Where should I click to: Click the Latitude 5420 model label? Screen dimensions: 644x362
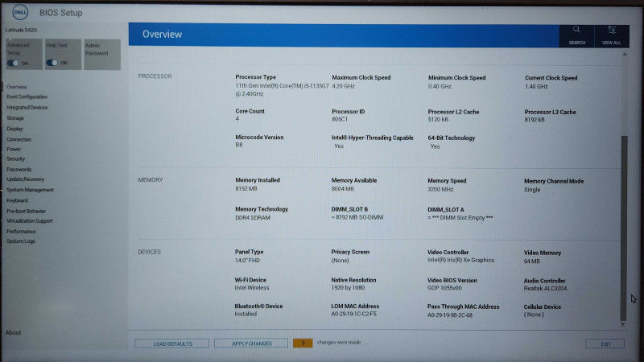tap(21, 30)
